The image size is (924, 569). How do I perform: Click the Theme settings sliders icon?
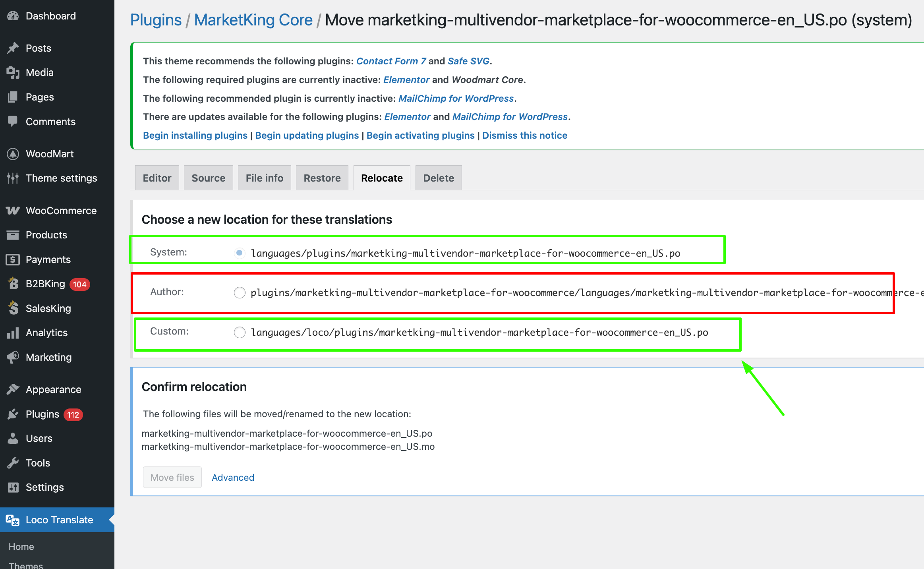click(x=13, y=178)
